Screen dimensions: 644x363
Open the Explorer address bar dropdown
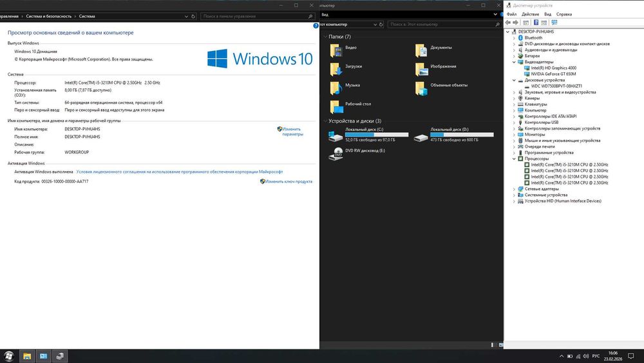tap(375, 25)
